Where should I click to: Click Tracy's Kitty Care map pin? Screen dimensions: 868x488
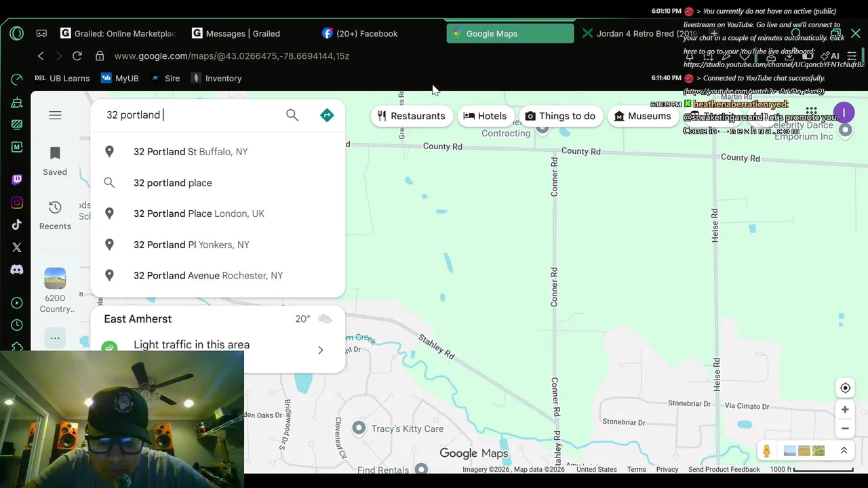tap(359, 428)
